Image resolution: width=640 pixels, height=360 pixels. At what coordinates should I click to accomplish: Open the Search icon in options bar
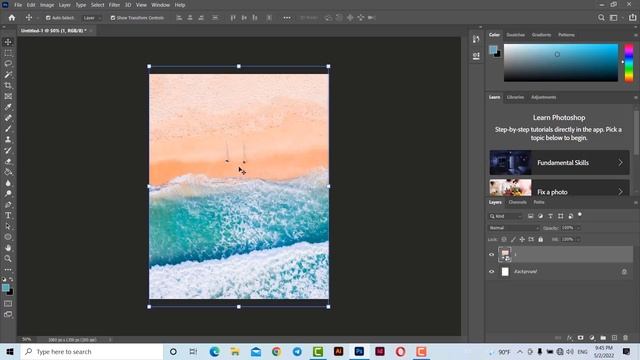[x=601, y=18]
